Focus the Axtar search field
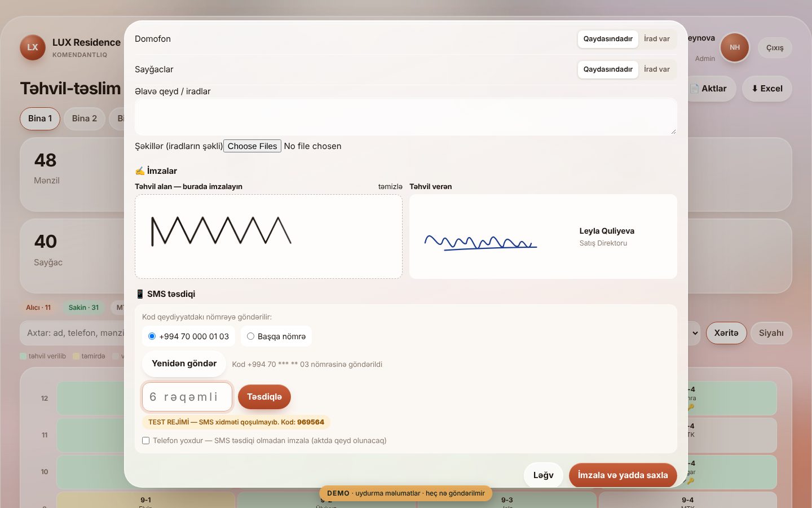Image resolution: width=812 pixels, height=508 pixels. coord(72,333)
